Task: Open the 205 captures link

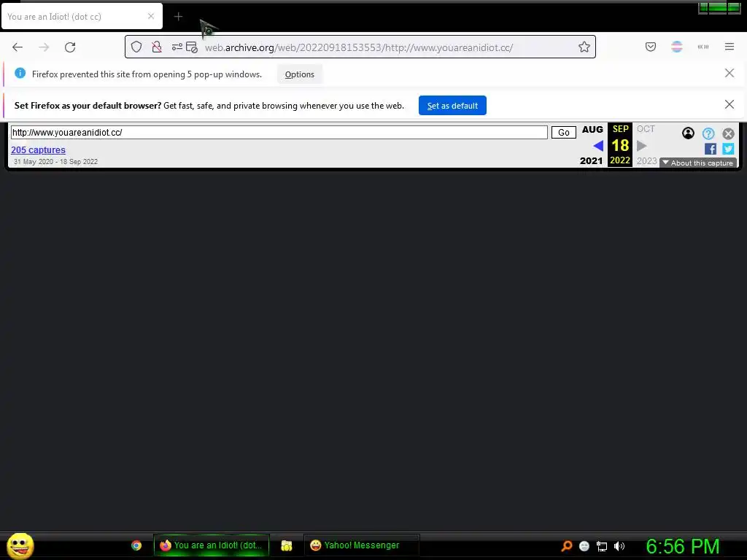Action: coord(38,150)
